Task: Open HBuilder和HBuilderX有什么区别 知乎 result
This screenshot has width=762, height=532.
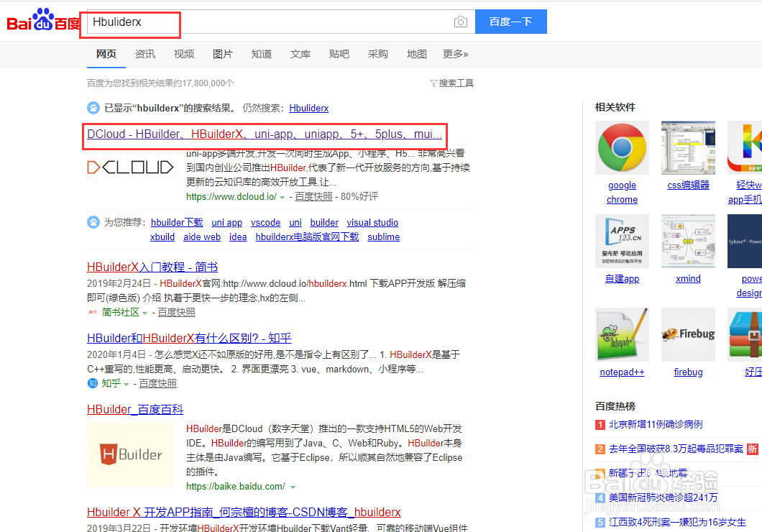Action: click(189, 338)
